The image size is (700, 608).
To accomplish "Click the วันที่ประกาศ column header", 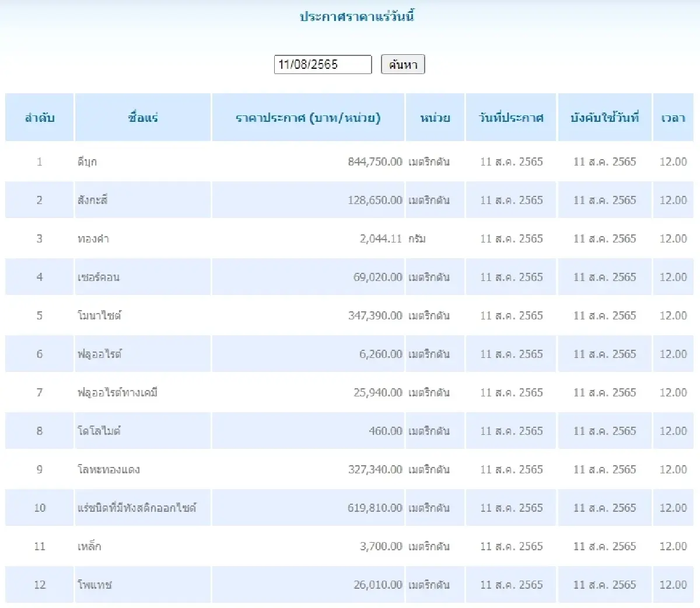I will pos(511,118).
